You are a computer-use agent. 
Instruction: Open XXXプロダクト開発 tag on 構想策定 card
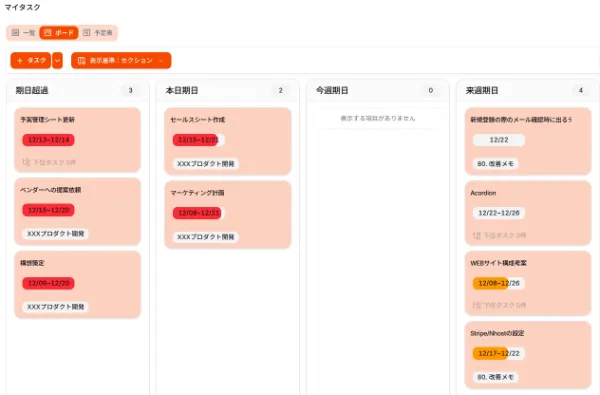[x=55, y=307]
